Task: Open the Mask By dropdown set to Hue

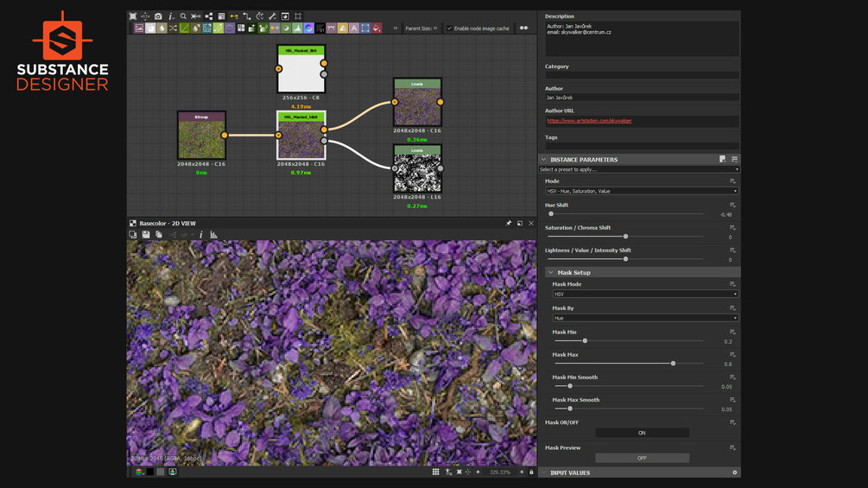Action: (x=644, y=318)
